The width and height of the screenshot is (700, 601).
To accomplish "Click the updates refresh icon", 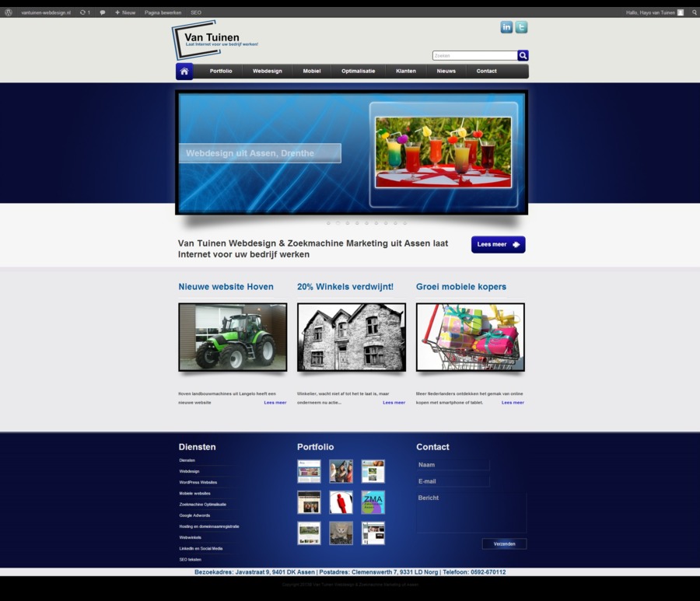I will pyautogui.click(x=82, y=12).
